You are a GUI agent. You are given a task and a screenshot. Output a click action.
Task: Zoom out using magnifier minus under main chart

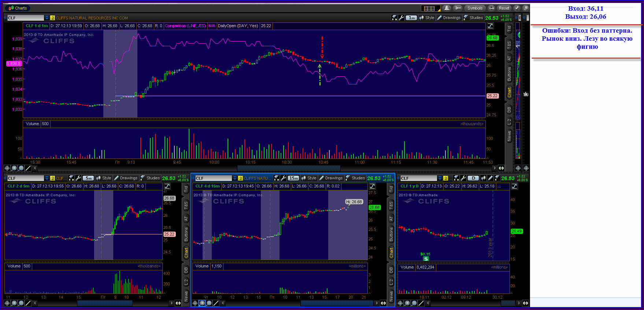pyautogui.click(x=21, y=168)
